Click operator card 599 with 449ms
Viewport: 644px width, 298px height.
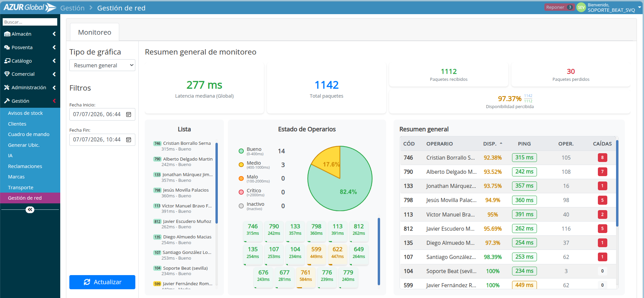point(316,254)
